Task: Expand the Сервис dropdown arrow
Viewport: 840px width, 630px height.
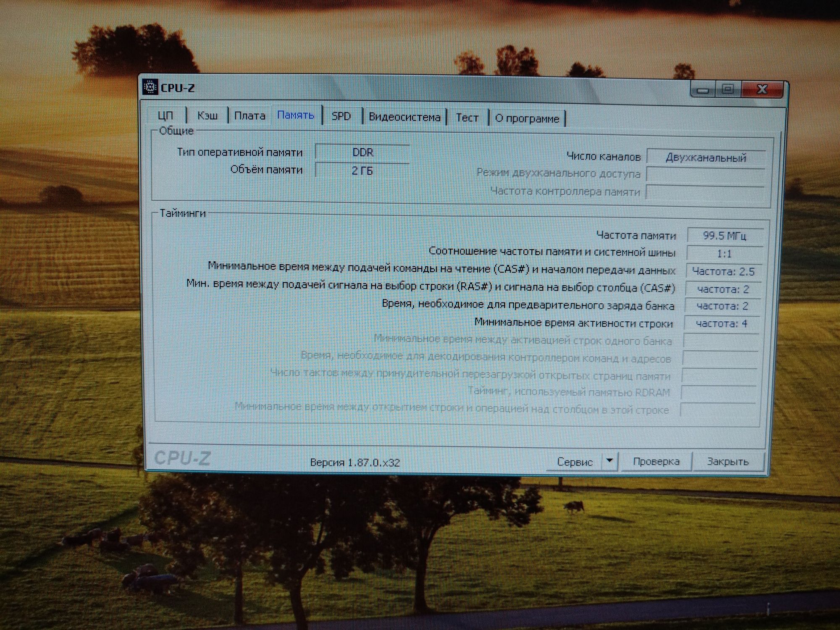Action: [610, 462]
